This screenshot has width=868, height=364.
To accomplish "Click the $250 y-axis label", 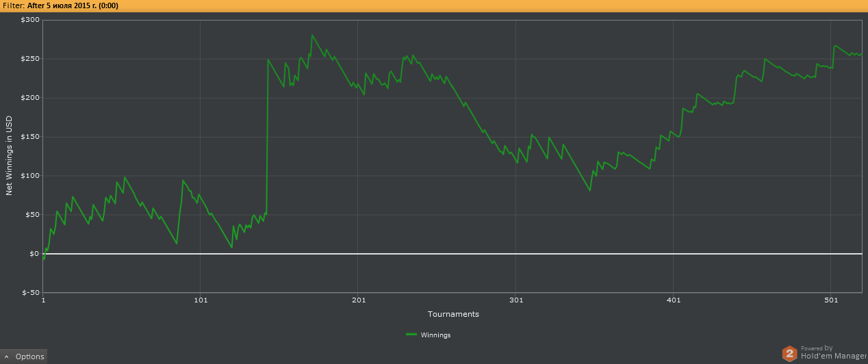I will pos(29,59).
